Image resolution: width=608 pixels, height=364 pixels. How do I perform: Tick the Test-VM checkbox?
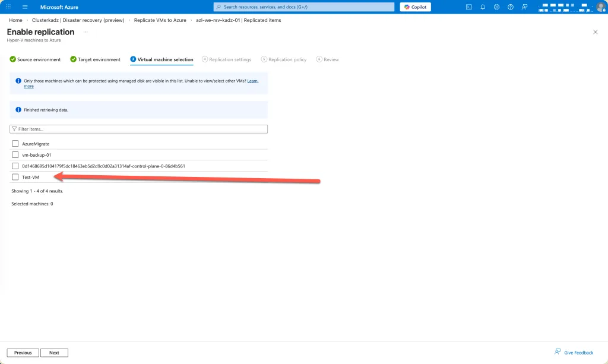tap(15, 177)
